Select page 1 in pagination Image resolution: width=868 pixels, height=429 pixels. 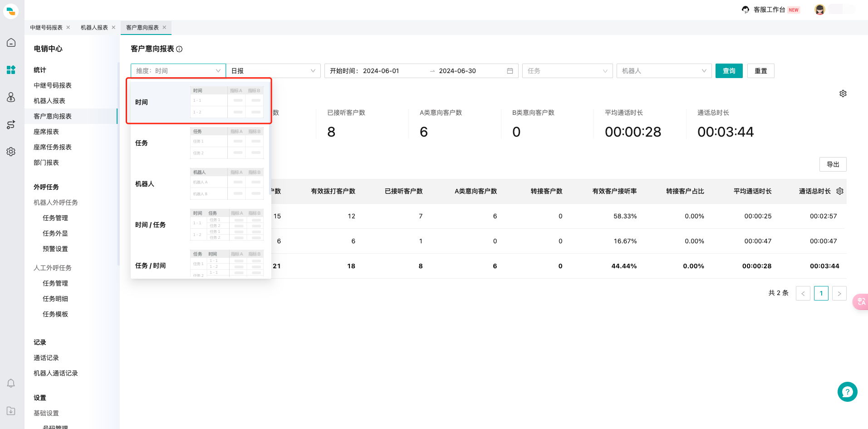(821, 293)
